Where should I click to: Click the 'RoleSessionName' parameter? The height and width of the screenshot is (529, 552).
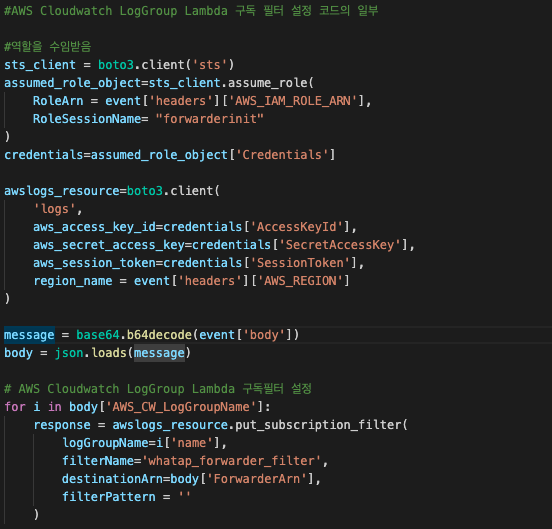87,119
